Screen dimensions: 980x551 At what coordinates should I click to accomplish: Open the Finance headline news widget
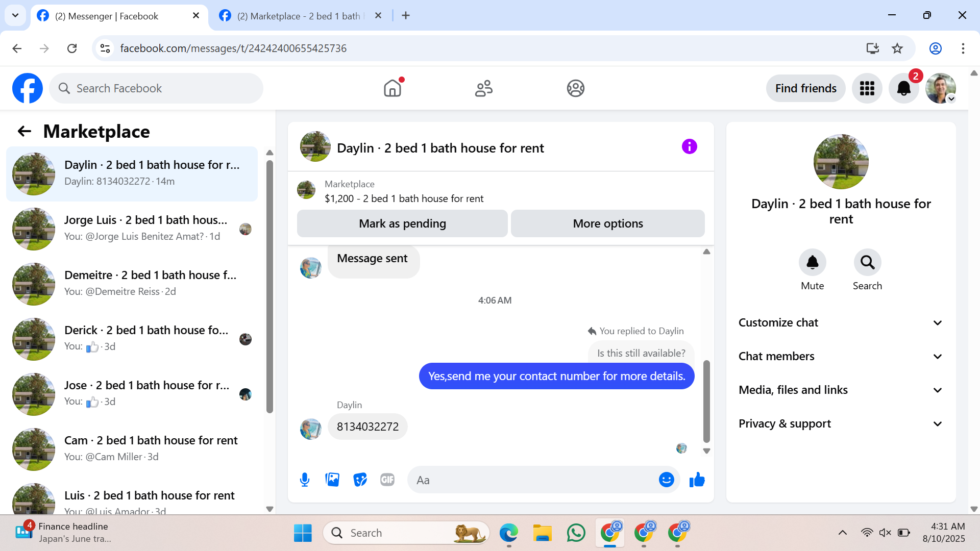(63, 533)
